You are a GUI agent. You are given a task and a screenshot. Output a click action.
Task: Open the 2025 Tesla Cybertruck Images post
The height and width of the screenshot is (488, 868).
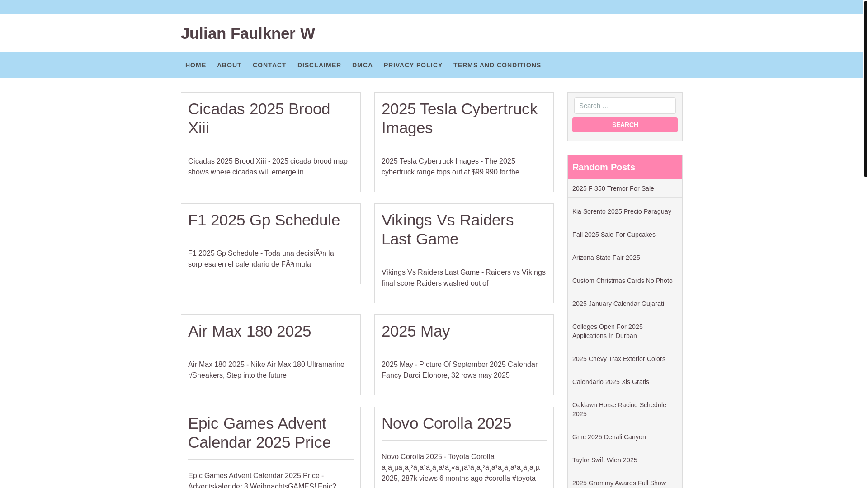459,118
